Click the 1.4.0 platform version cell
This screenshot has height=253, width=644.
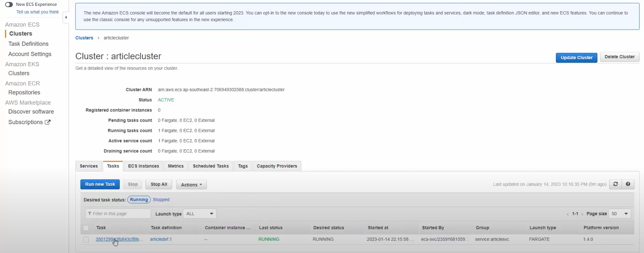click(x=588, y=239)
